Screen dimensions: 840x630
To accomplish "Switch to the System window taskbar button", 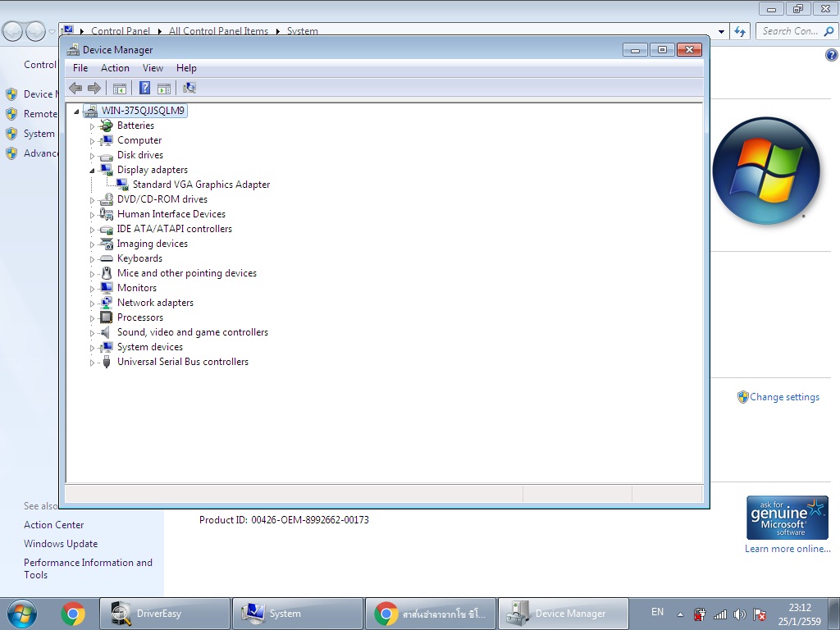I will [297, 614].
